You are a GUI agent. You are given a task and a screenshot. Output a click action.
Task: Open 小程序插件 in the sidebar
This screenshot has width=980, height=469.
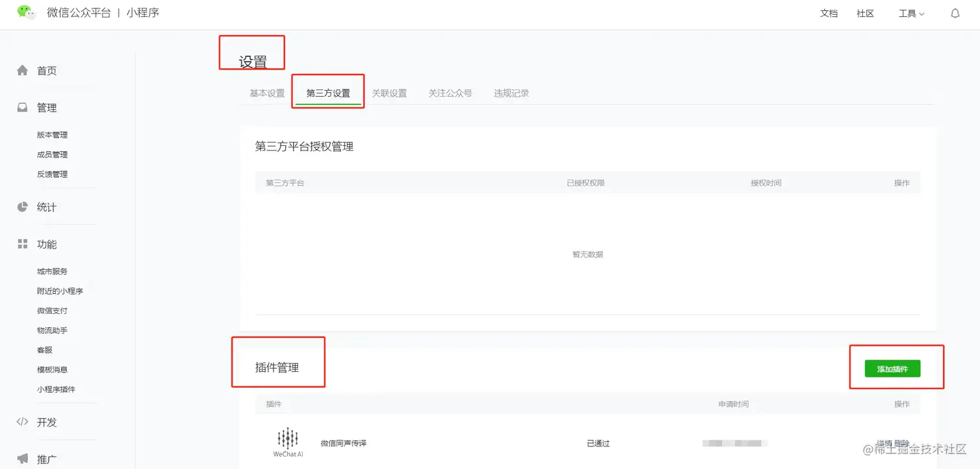[56, 389]
